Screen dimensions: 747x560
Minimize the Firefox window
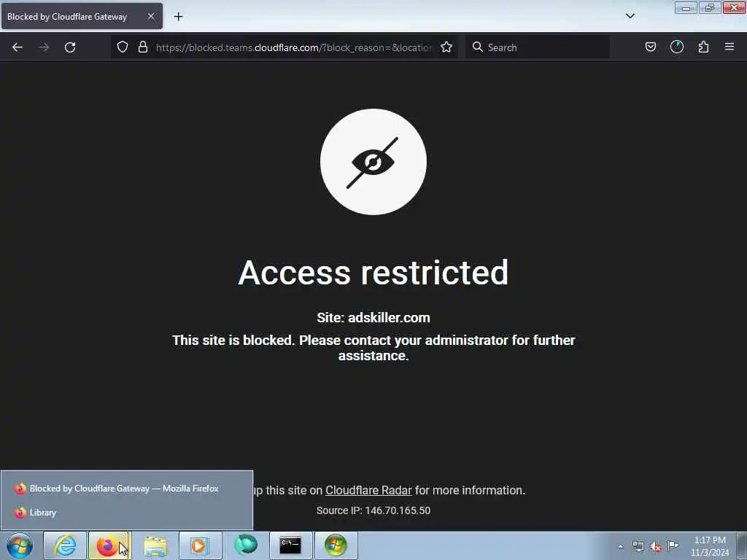(686, 7)
